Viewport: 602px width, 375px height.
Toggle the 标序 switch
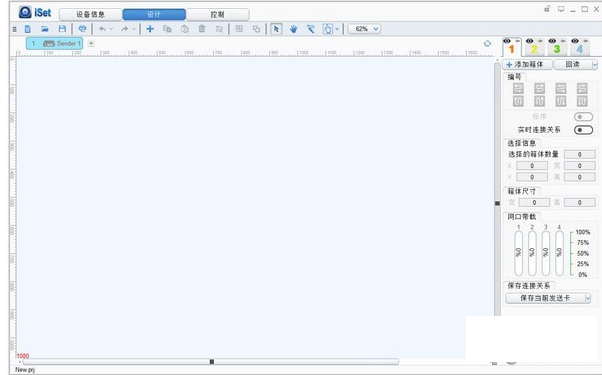583,117
